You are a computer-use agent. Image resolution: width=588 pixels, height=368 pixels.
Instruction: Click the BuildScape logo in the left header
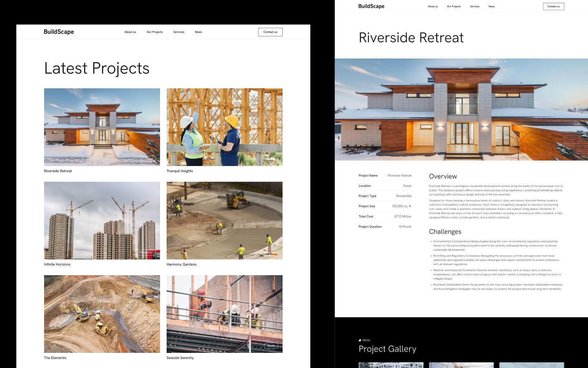[59, 31]
